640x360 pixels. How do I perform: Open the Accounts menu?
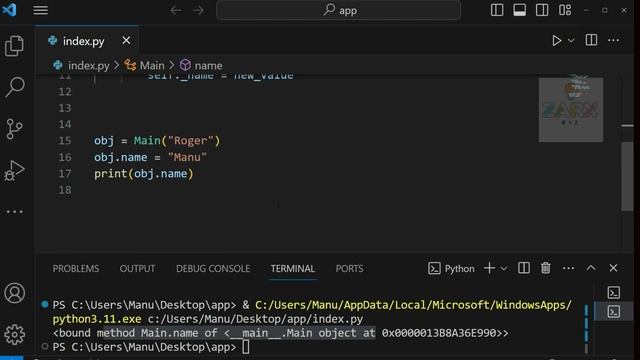(x=15, y=293)
